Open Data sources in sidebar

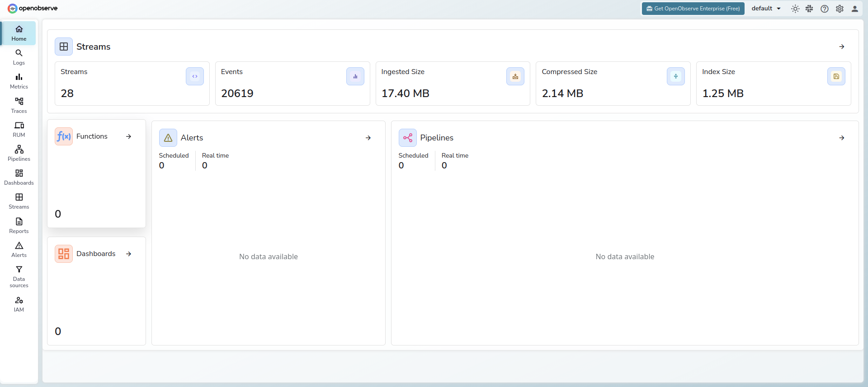click(x=19, y=276)
